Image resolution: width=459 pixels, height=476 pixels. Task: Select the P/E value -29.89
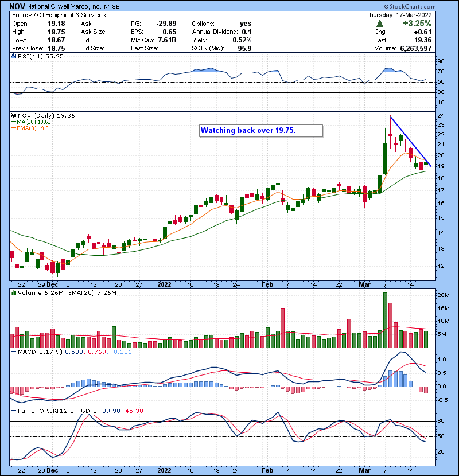click(166, 24)
